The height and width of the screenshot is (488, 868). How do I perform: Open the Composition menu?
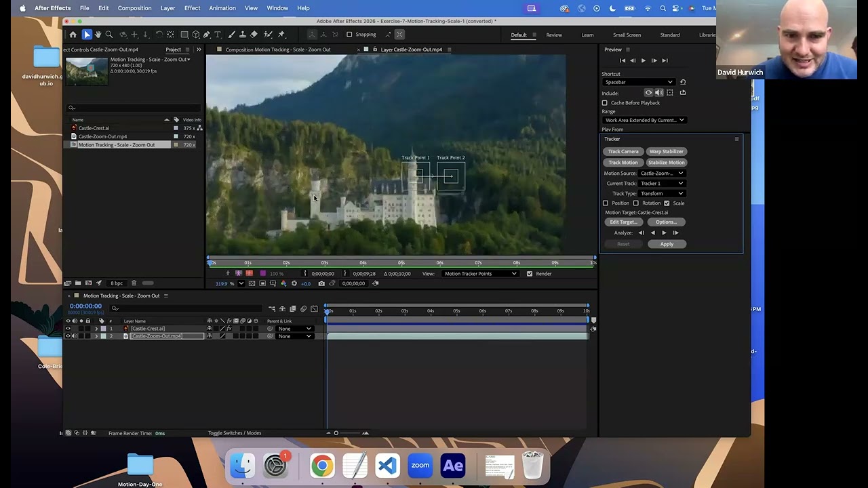point(134,8)
